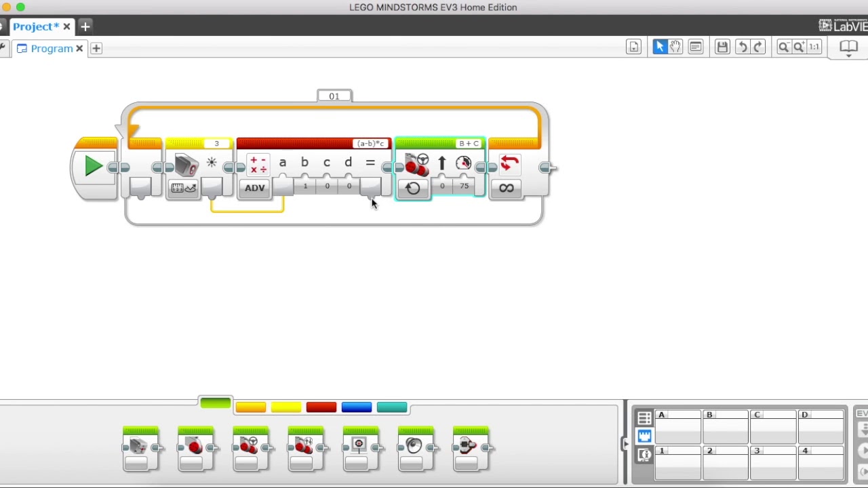Pick the Brick Status Light block from palette

pos(470,449)
